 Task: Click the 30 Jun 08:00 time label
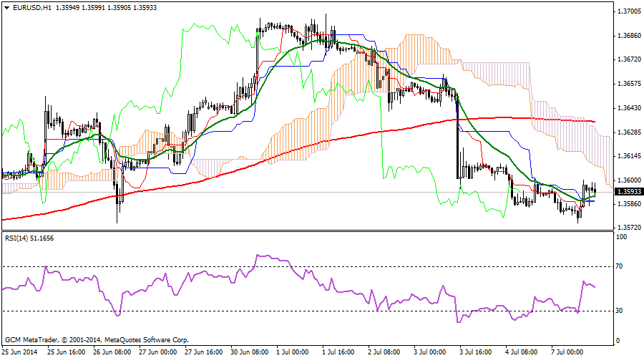pos(249,352)
